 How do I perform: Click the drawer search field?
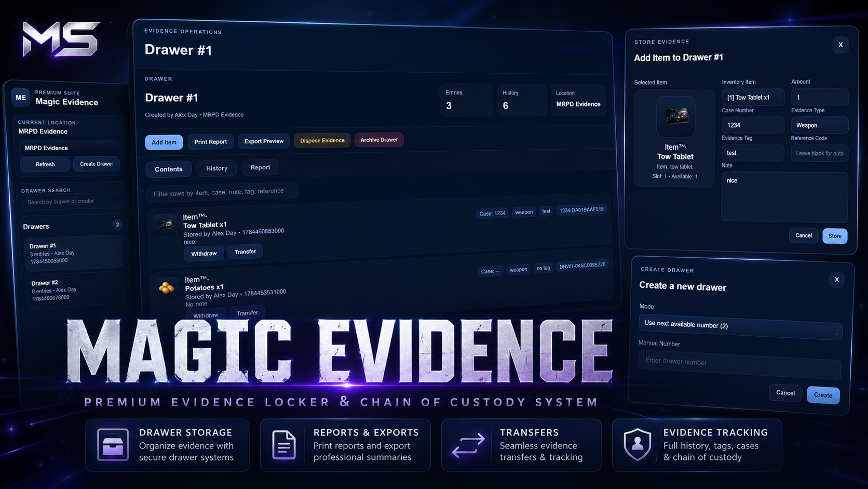point(72,202)
